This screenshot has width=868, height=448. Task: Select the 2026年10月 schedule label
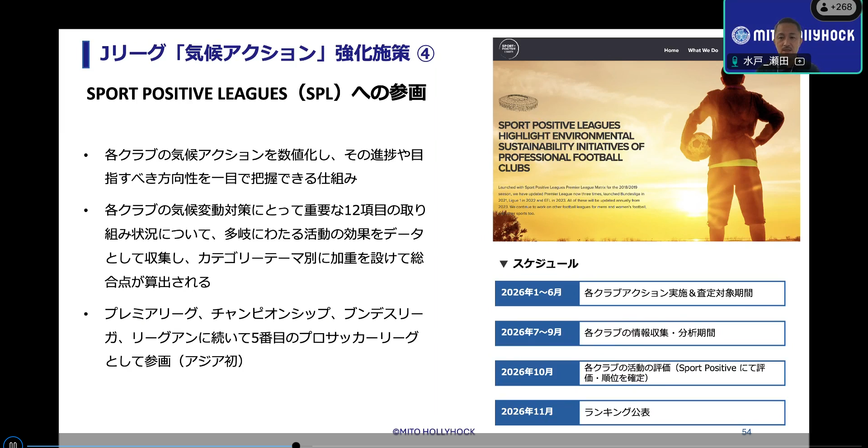pos(537,373)
